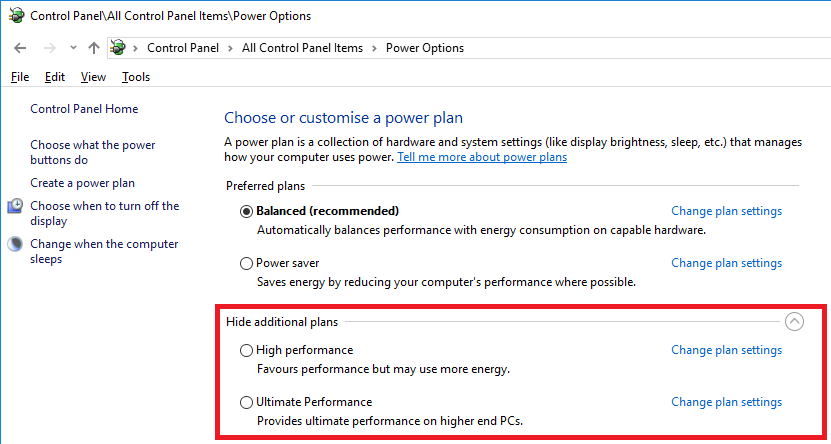Click Create a power plan link
The image size is (831, 444).
[x=82, y=183]
